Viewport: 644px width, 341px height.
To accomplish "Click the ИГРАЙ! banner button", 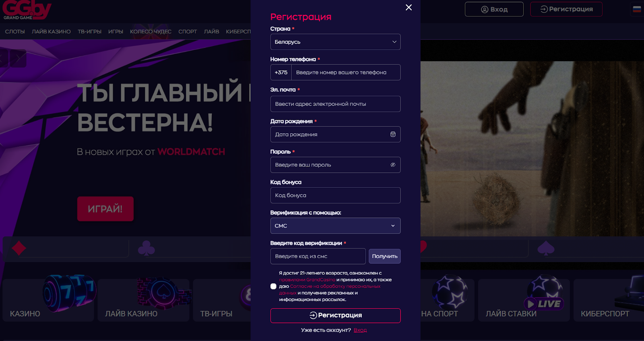I will tap(105, 209).
